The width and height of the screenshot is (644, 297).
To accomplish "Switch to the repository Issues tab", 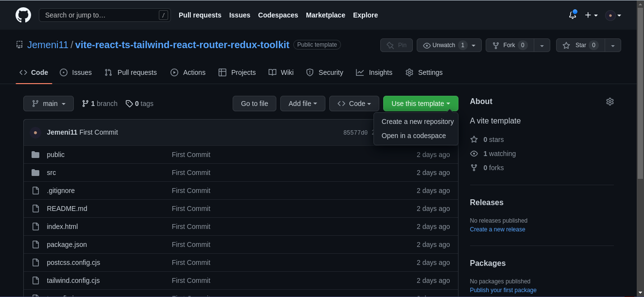I will (76, 72).
